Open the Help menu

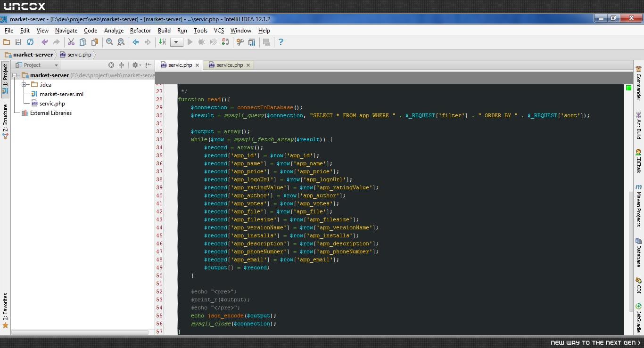pyautogui.click(x=264, y=30)
